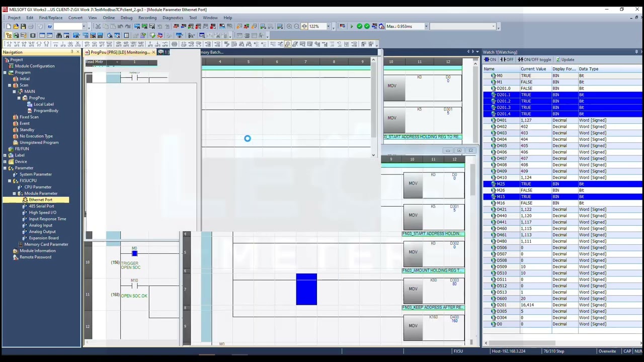
Task: Click the F5 open contact ladder icon
Action: [x=9, y=44]
